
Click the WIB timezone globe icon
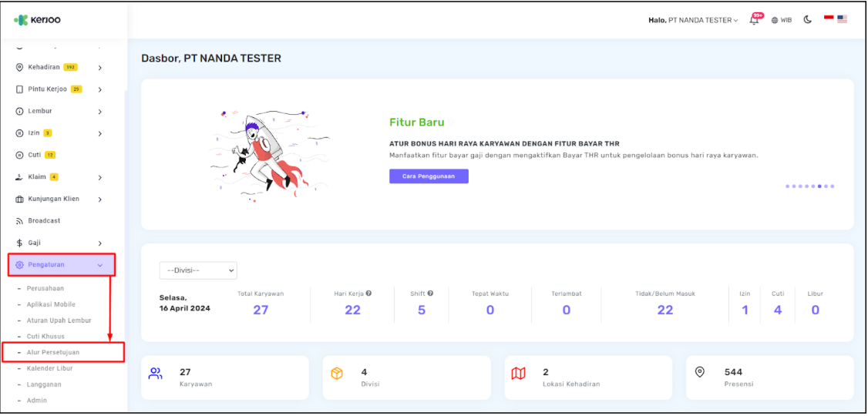pyautogui.click(x=775, y=20)
